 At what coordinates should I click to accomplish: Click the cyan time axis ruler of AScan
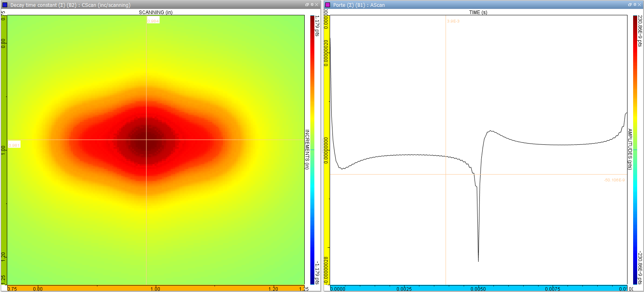tap(479, 288)
